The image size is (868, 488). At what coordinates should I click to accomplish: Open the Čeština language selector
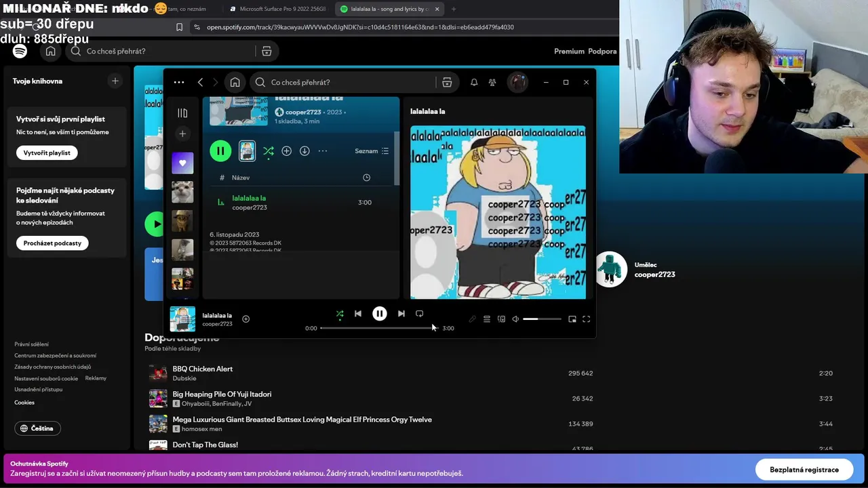click(37, 428)
